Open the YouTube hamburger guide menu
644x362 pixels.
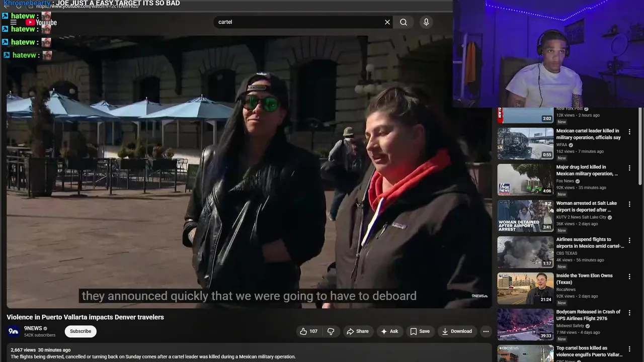[x=14, y=22]
